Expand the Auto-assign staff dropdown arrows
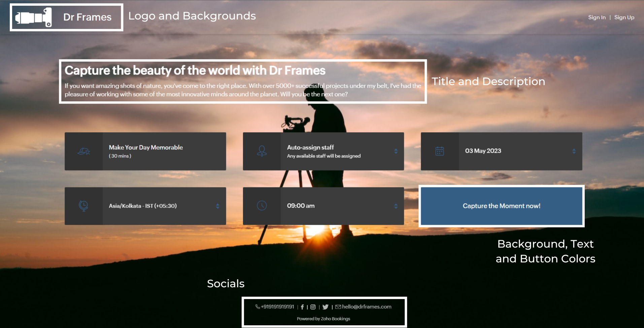 click(x=396, y=151)
